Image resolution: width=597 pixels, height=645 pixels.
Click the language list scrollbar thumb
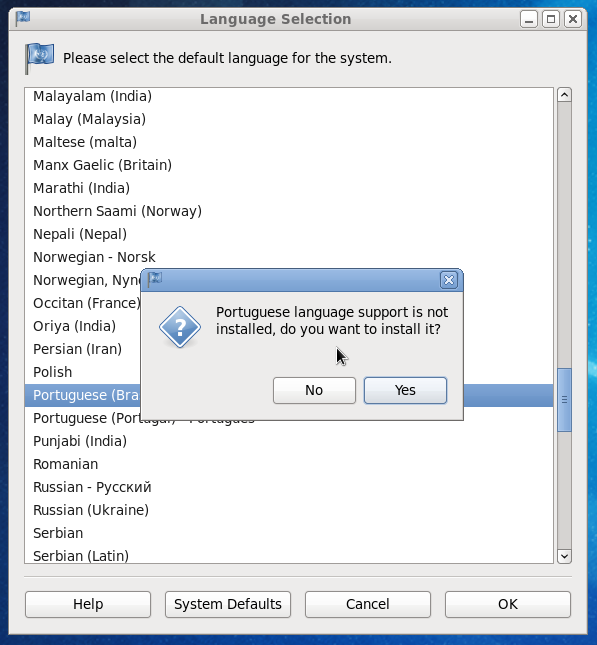pos(564,400)
